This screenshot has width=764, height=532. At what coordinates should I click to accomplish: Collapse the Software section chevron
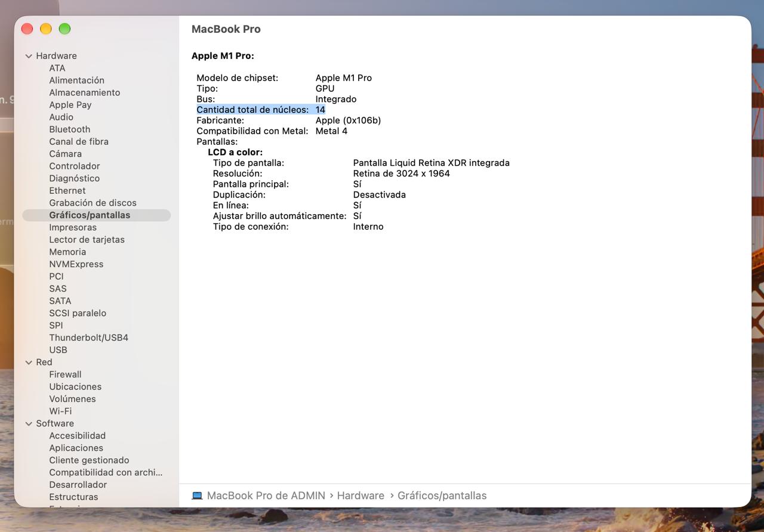(x=29, y=424)
